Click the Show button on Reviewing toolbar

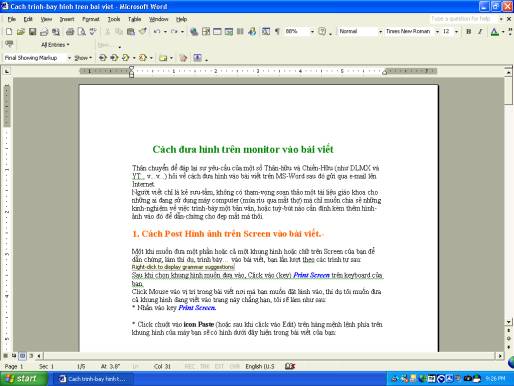[x=83, y=58]
